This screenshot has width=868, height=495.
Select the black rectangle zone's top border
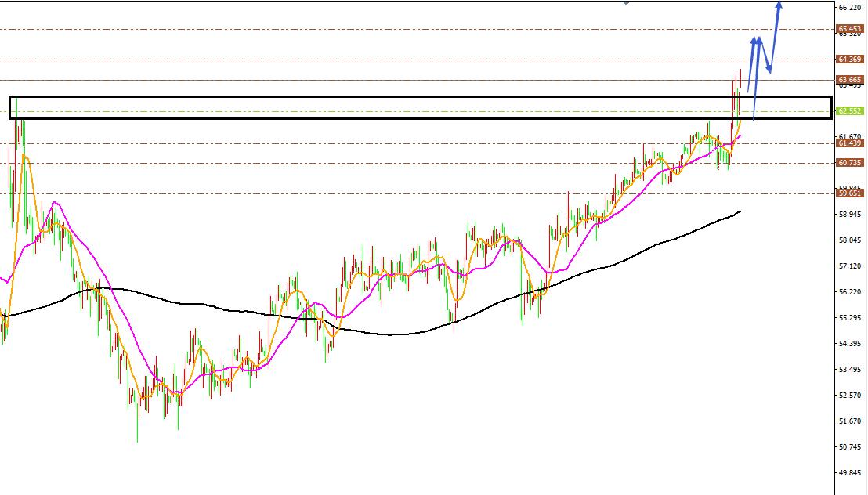421,97
